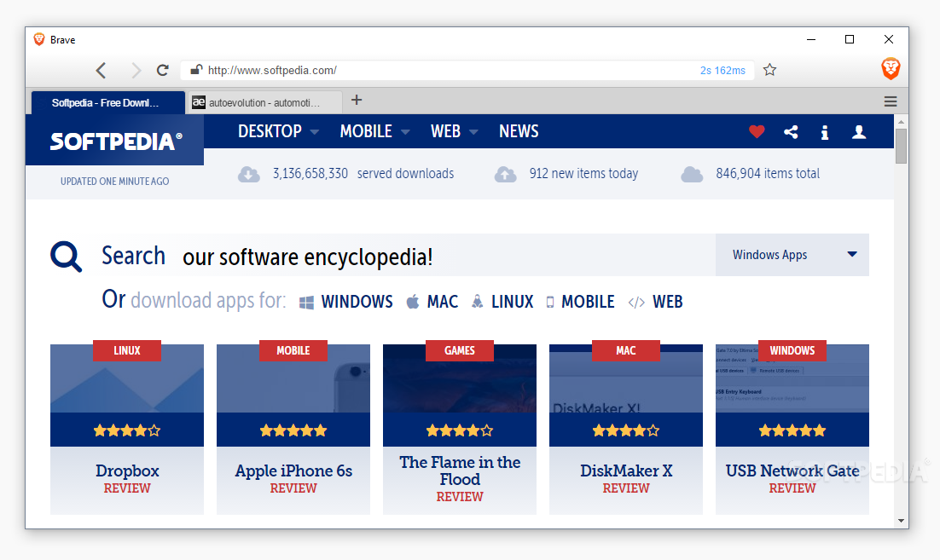Open the LINUX downloads link
Image resolution: width=940 pixels, height=560 pixels.
click(x=502, y=301)
